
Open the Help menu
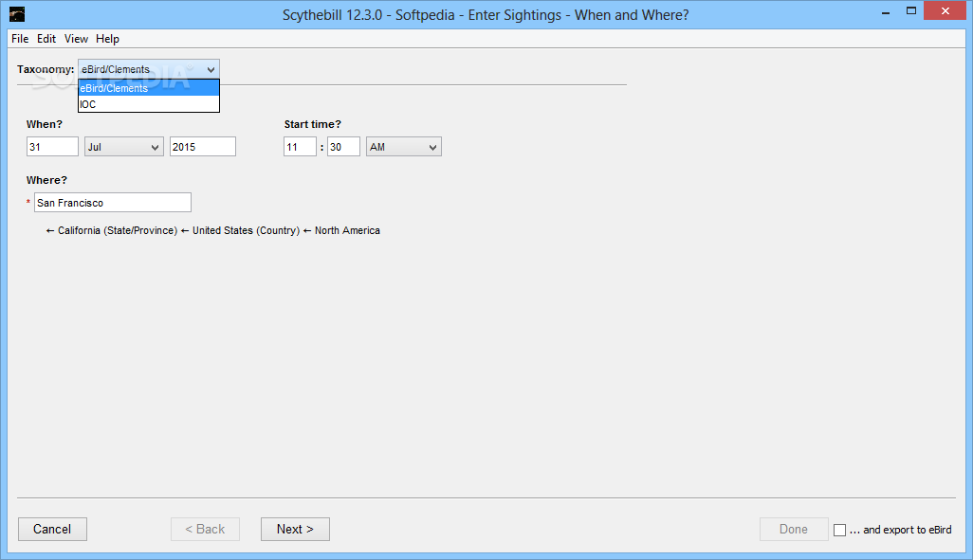(107, 39)
